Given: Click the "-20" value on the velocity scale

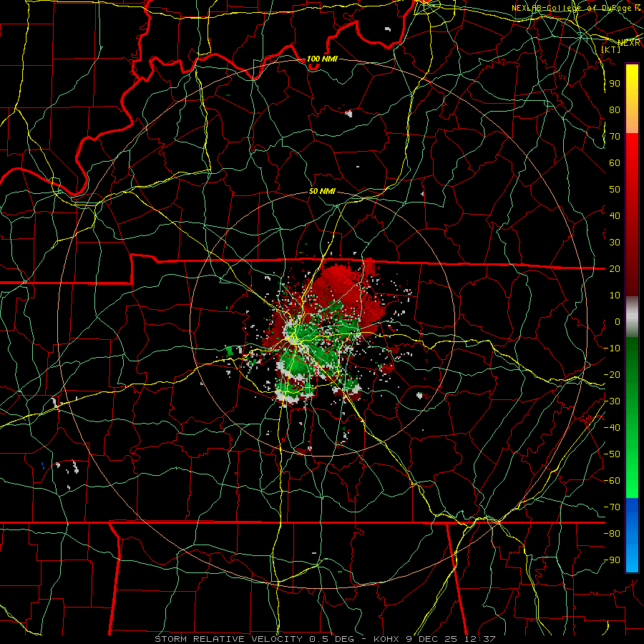Looking at the screenshot, I should pos(612,374).
